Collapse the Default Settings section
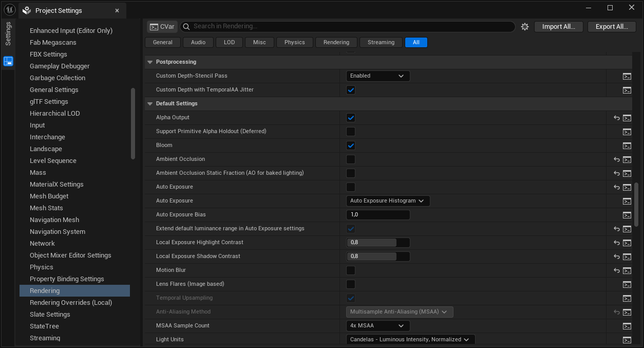 (x=150, y=104)
